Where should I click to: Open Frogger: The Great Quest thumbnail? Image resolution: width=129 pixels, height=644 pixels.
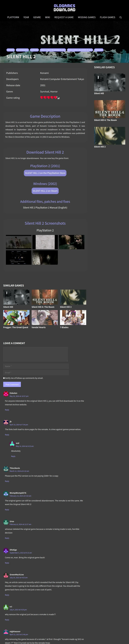point(16,317)
